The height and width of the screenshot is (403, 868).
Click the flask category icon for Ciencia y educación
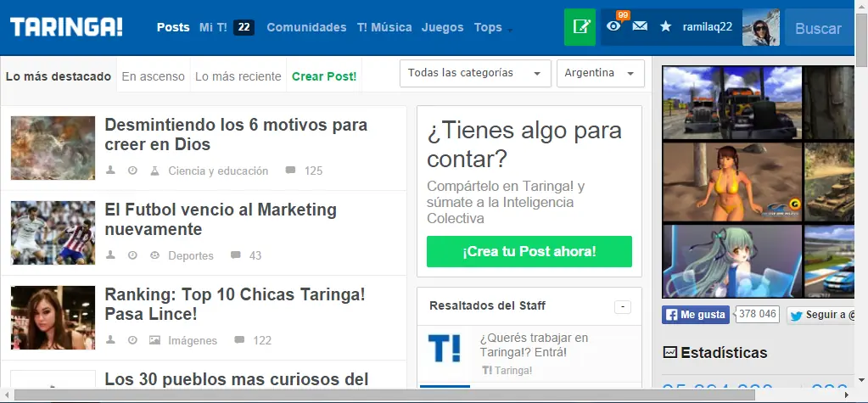point(154,171)
